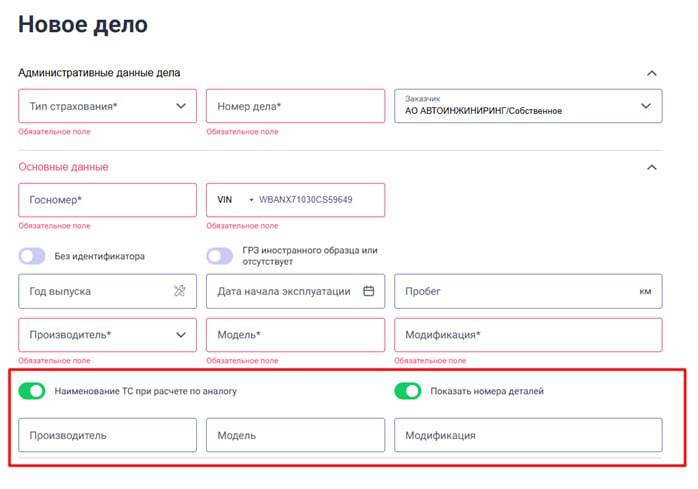Open calendar icon for Дата начала эксплуатации
This screenshot has height=489, width=698.
368,291
